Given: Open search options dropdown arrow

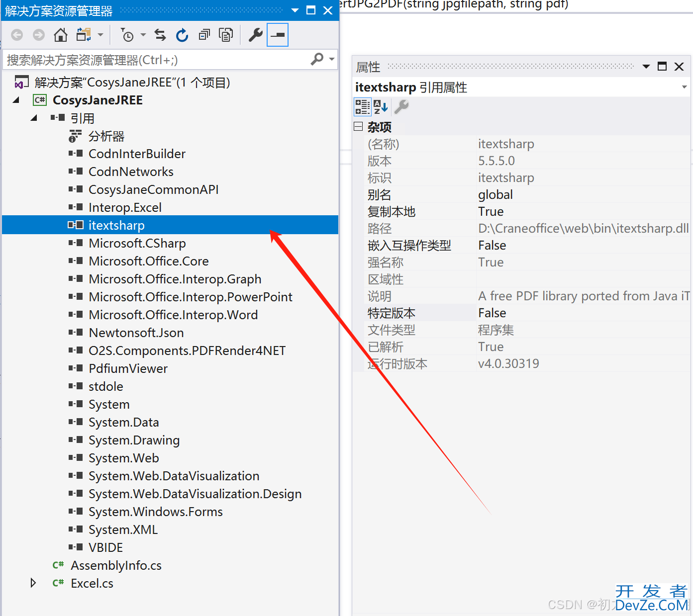Looking at the screenshot, I should [332, 59].
